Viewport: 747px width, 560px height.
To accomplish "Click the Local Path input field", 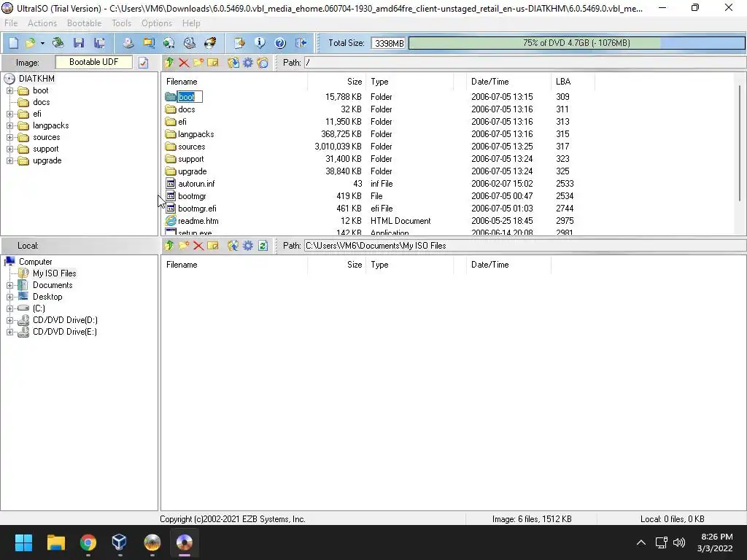I will (525, 246).
